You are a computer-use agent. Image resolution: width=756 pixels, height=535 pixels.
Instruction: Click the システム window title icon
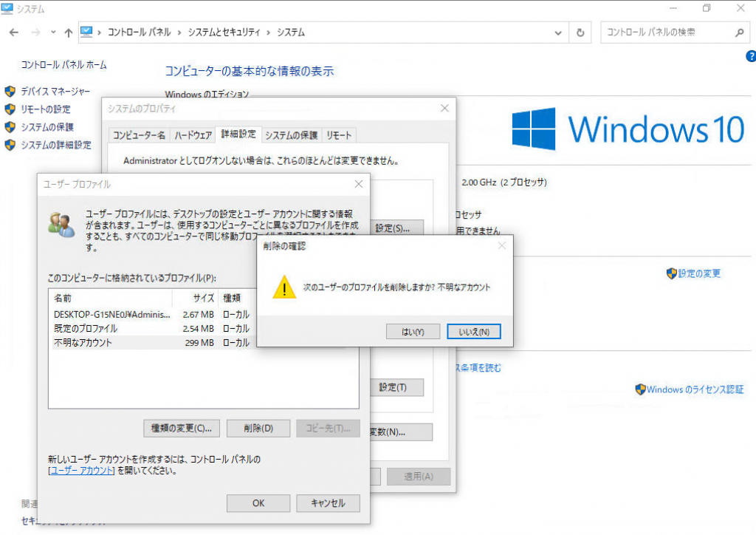[x=7, y=9]
